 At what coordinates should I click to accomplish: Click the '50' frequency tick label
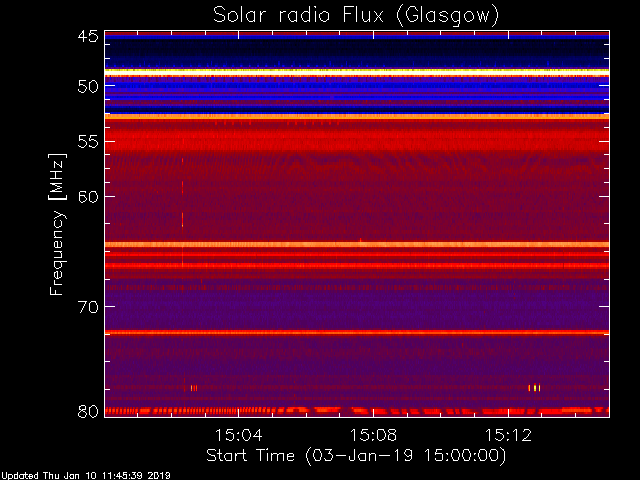coord(88,87)
